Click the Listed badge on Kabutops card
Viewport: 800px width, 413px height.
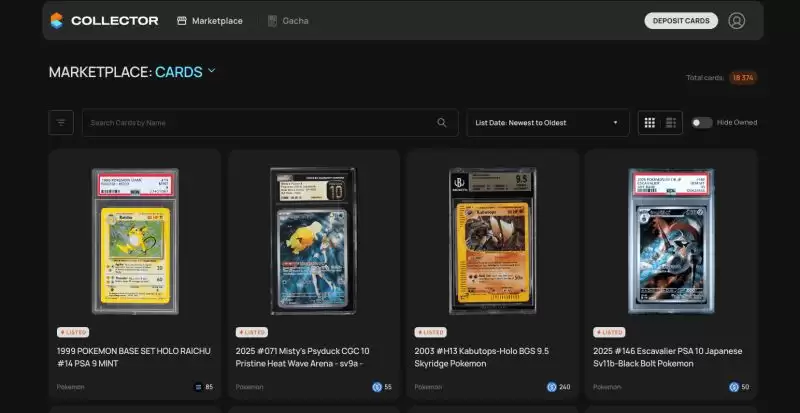(430, 332)
